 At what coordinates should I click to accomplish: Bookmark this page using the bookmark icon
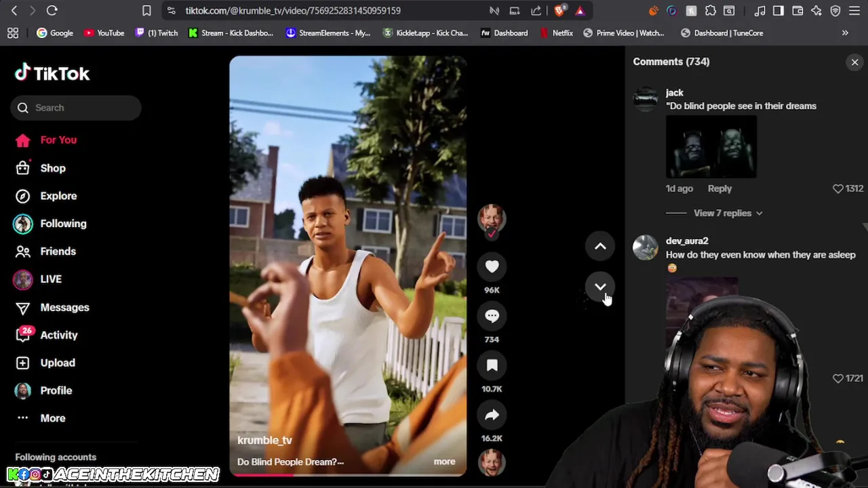pyautogui.click(x=146, y=10)
